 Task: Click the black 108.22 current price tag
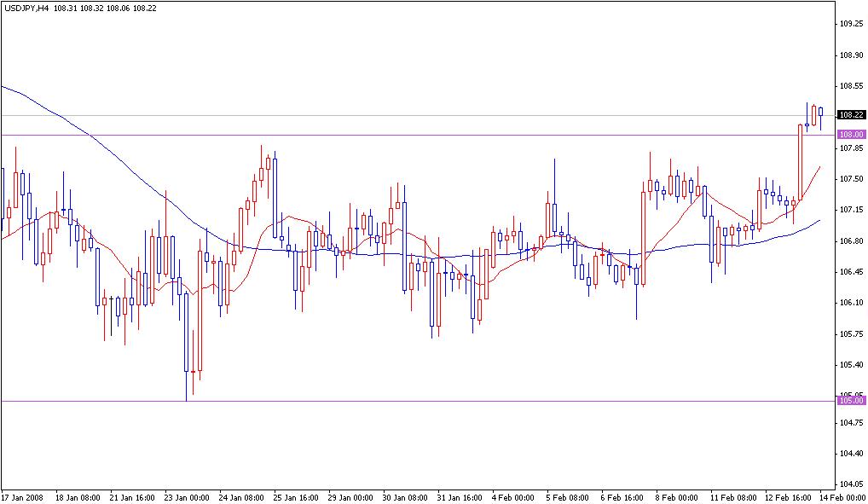point(850,113)
